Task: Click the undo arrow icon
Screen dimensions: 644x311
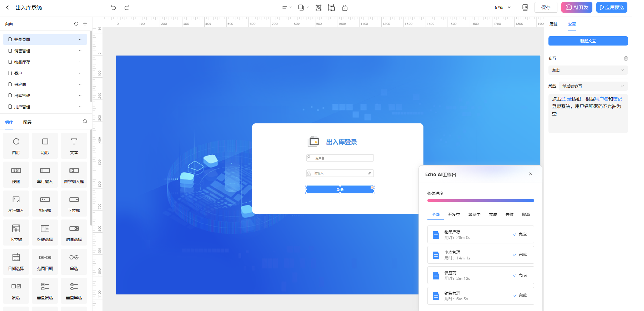Action: [113, 7]
